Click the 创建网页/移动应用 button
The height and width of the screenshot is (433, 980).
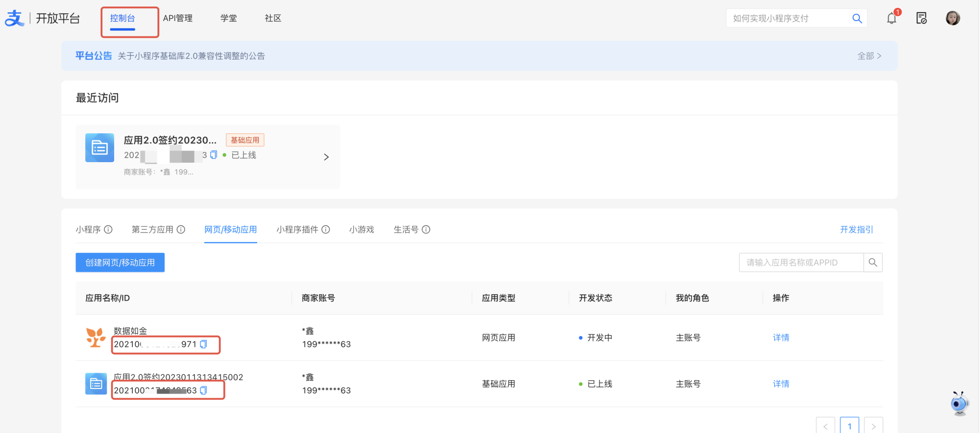pyautogui.click(x=120, y=263)
